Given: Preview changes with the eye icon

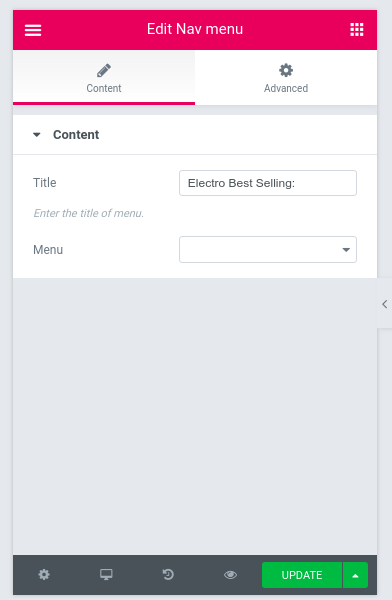Looking at the screenshot, I should point(230,575).
